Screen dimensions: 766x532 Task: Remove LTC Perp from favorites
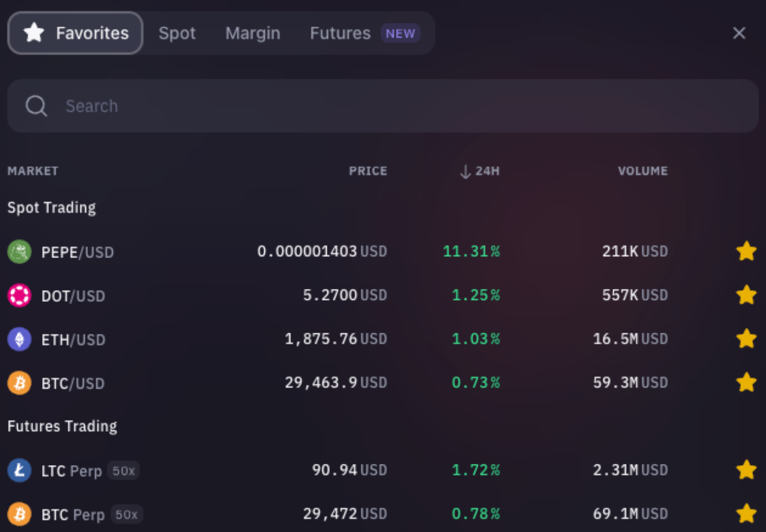746,470
